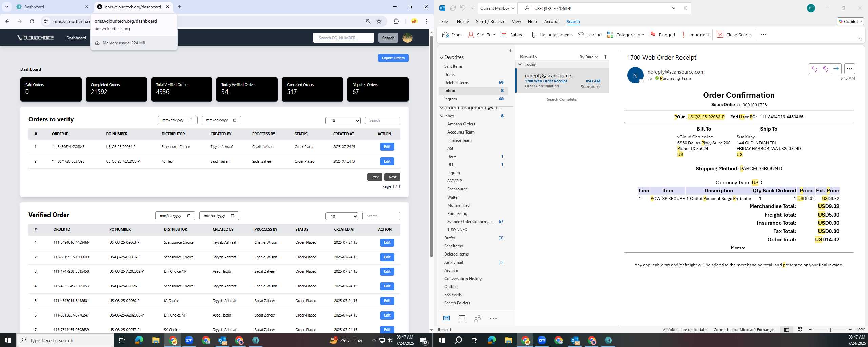This screenshot has height=347, width=868.
Task: Open Outlook View tab
Action: click(x=516, y=21)
